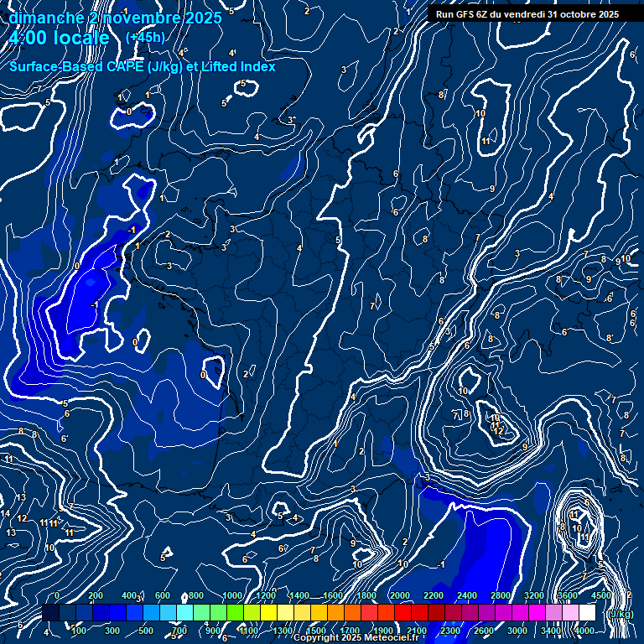Screen dimensions: 644x644
Task: Click the '1000' legend scale label
Action: [232, 595]
